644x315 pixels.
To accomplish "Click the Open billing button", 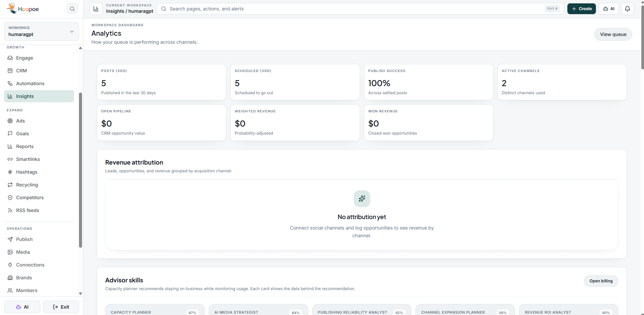I will (601, 281).
